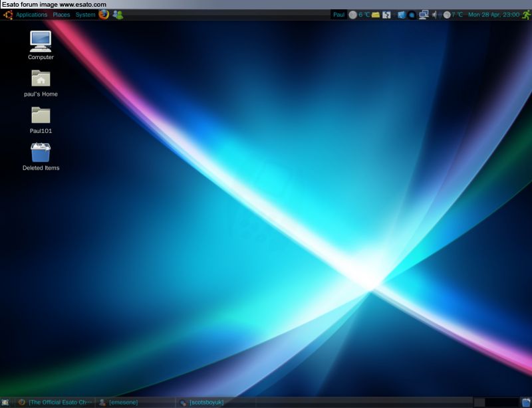Open the 7 °C weather applet

453,15
